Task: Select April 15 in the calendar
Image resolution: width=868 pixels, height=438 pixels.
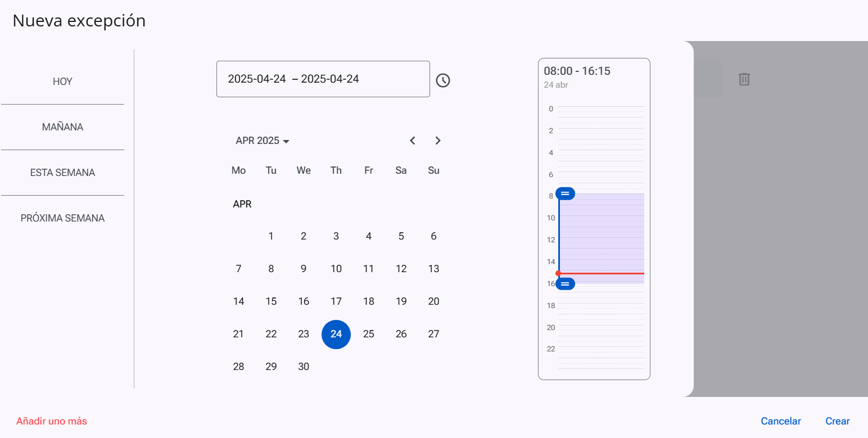Action: click(x=271, y=301)
